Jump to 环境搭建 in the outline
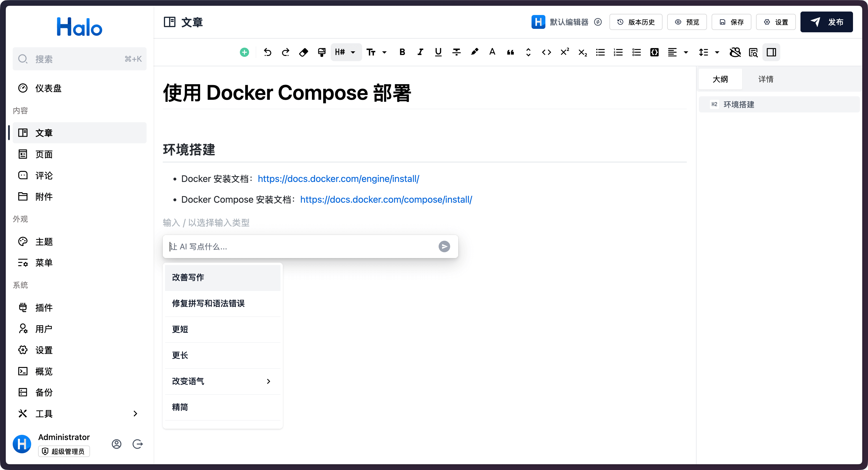Image resolution: width=868 pixels, height=470 pixels. pos(779,104)
